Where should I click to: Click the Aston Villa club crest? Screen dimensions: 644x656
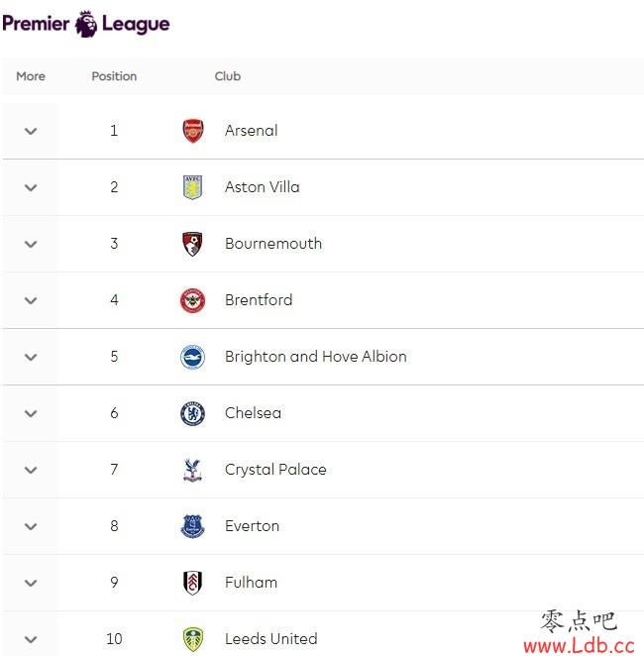193,187
